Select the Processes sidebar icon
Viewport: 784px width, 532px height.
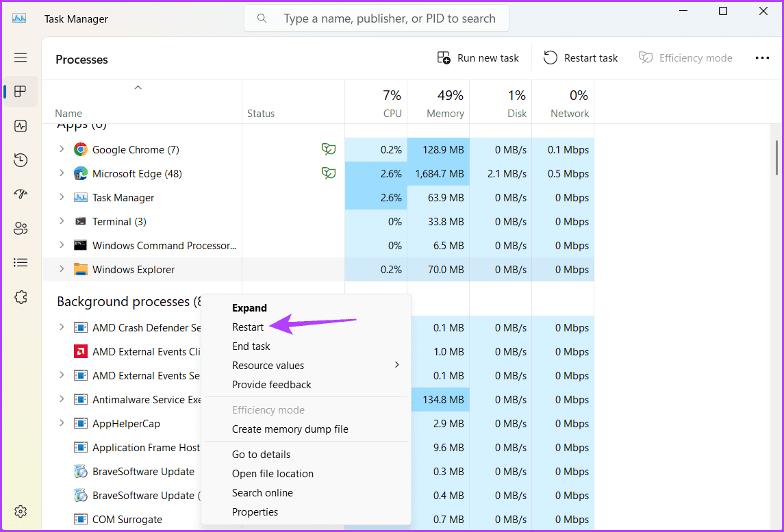tap(21, 92)
